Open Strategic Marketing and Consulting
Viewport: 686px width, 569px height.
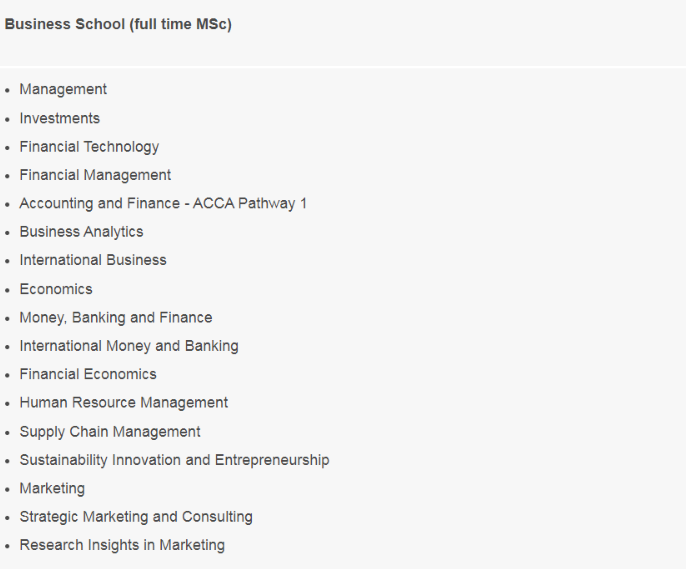click(x=136, y=517)
